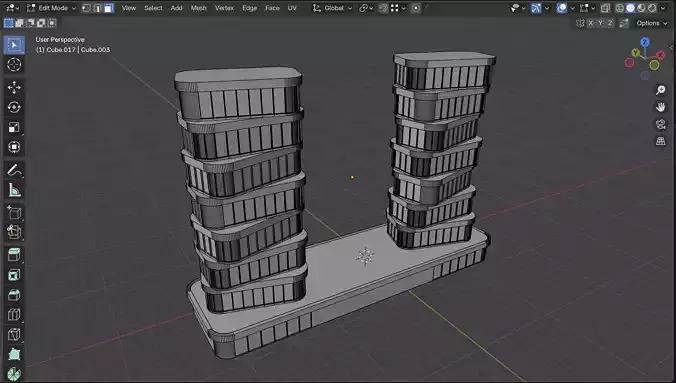The height and width of the screenshot is (383, 676).
Task: Toggle Z axis mirror
Action: 610,23
